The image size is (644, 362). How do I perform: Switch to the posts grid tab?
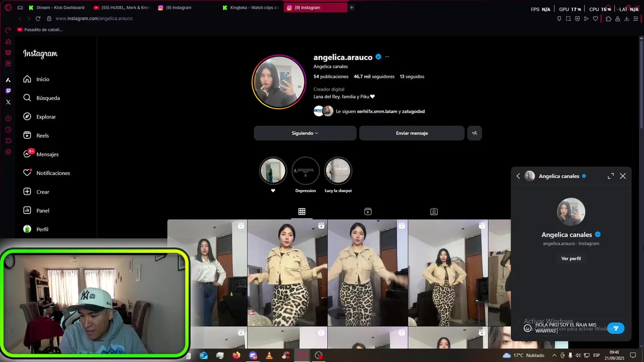pyautogui.click(x=302, y=212)
